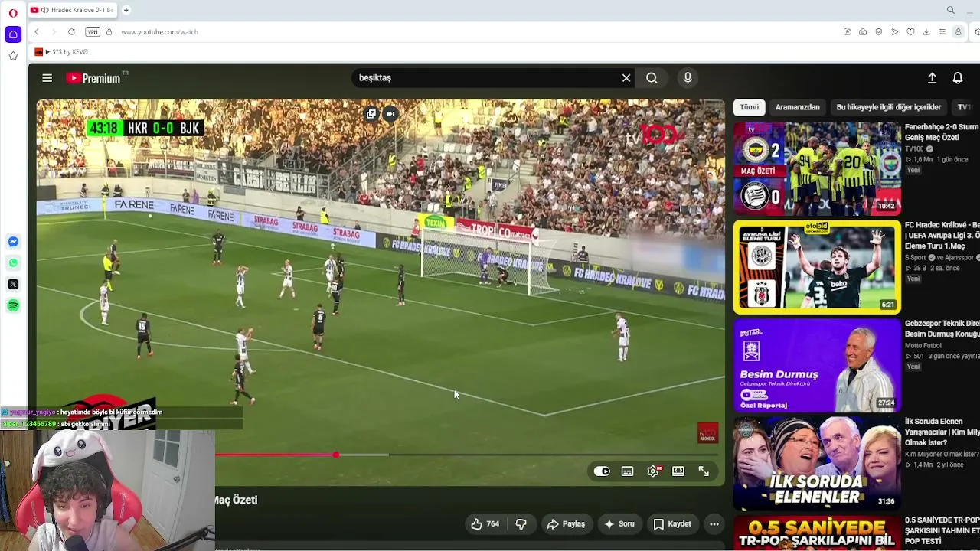Open browser downloads icon

tap(926, 32)
